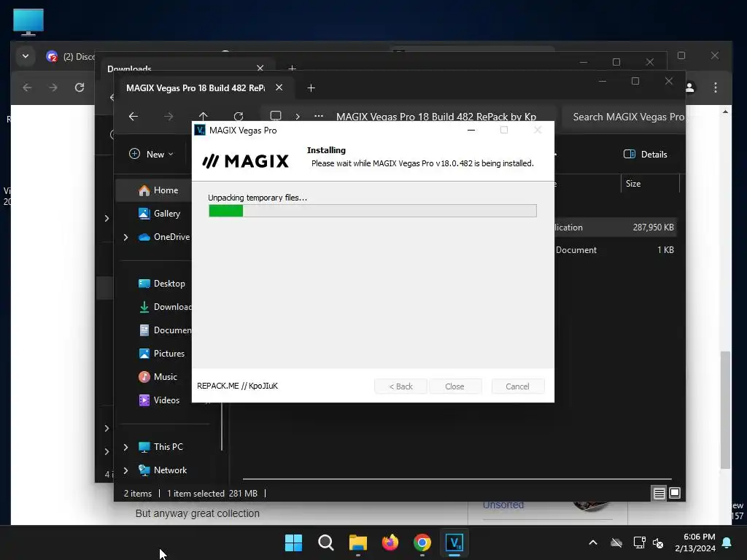Screen dimensions: 747x560
Task: Expand the Network tree node
Action: 125,470
